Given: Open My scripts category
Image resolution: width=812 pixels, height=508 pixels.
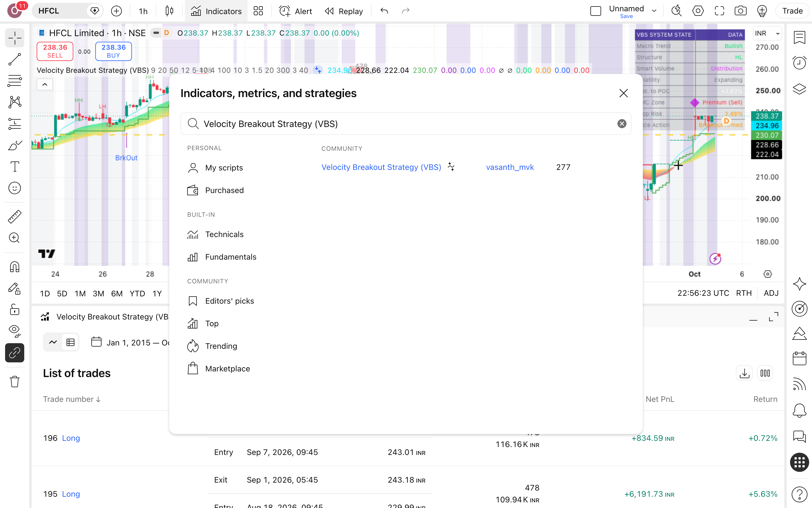Looking at the screenshot, I should [x=215, y=168].
